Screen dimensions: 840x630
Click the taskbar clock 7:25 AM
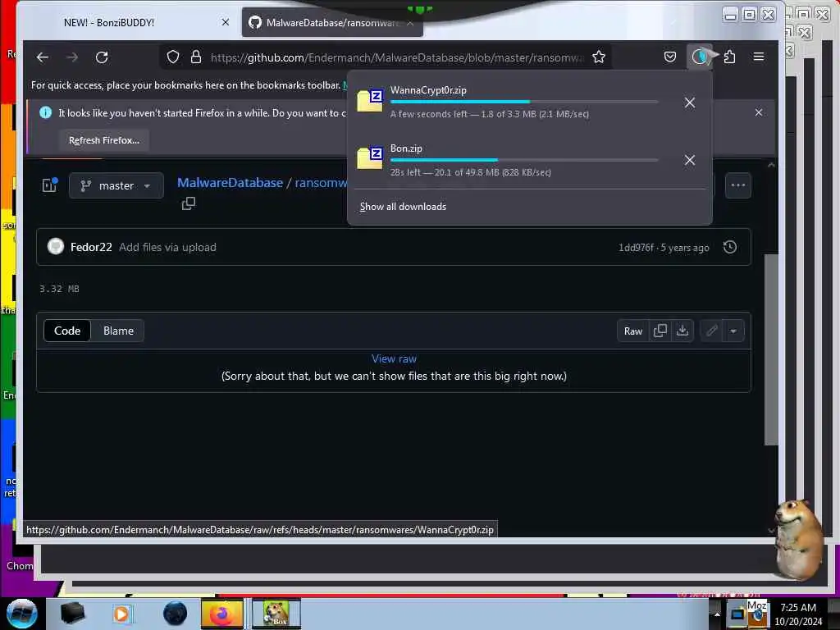pyautogui.click(x=798, y=608)
